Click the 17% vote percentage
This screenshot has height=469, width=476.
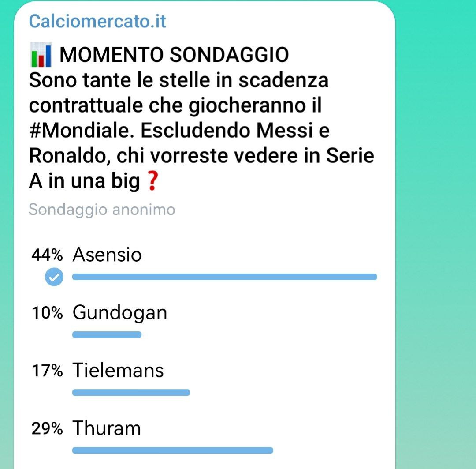click(x=47, y=371)
